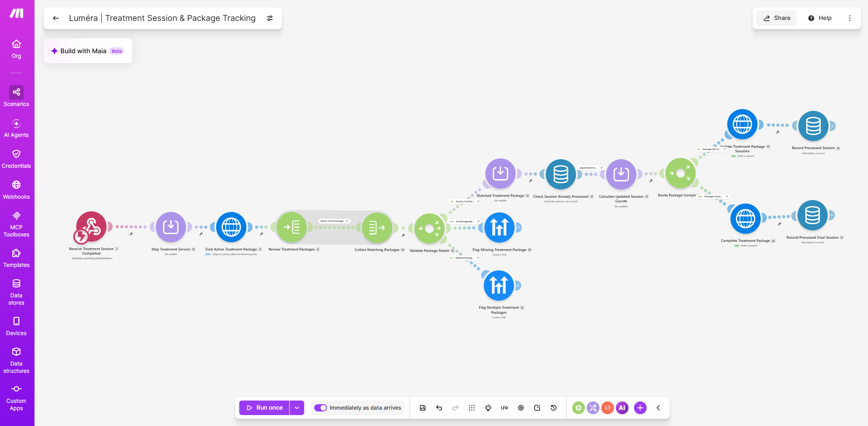The image size is (868, 426).
Task: Open the Map Treatment Service module
Action: pos(171,227)
